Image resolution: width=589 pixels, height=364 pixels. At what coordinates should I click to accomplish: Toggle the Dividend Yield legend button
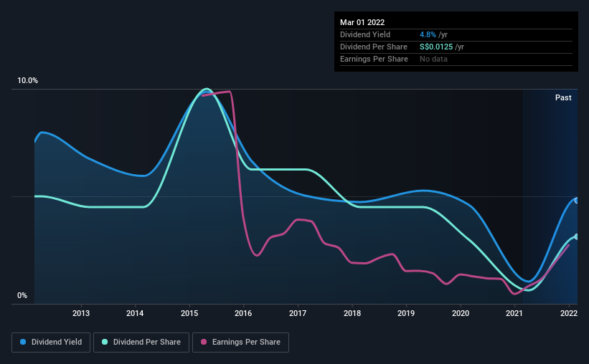coord(51,343)
